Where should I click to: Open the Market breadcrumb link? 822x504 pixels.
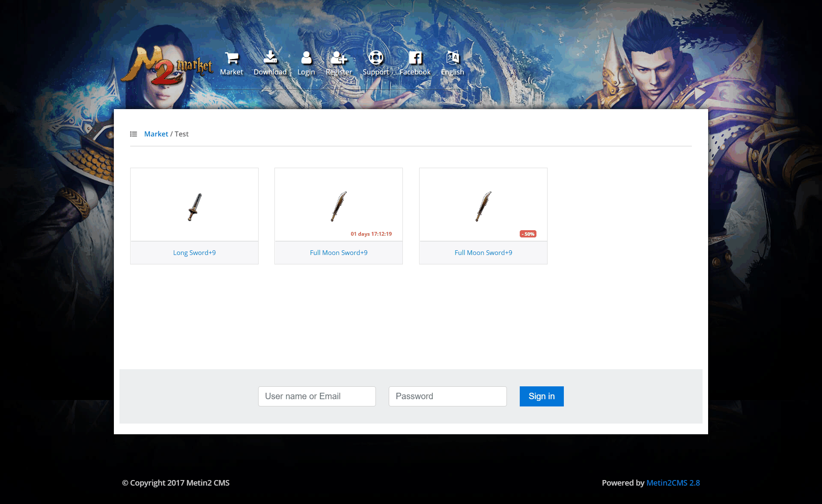(156, 134)
